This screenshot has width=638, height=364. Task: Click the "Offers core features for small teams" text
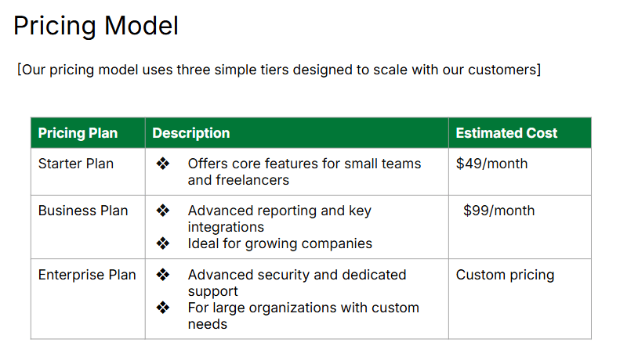coord(304,164)
